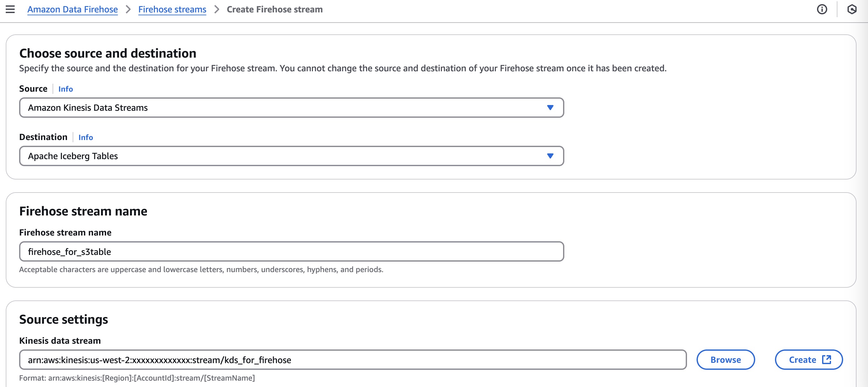868x387 pixels.
Task: Click the external link icon on Create button
Action: point(826,359)
